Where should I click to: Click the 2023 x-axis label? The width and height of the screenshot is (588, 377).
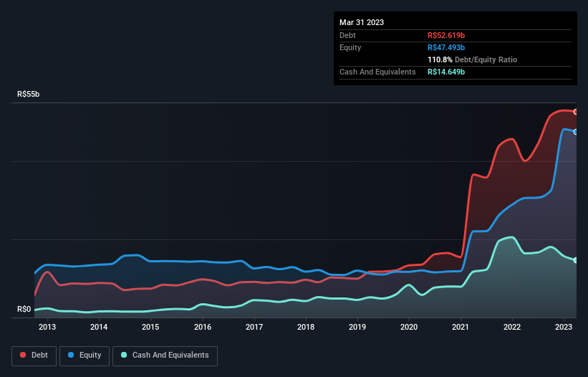tap(564, 327)
